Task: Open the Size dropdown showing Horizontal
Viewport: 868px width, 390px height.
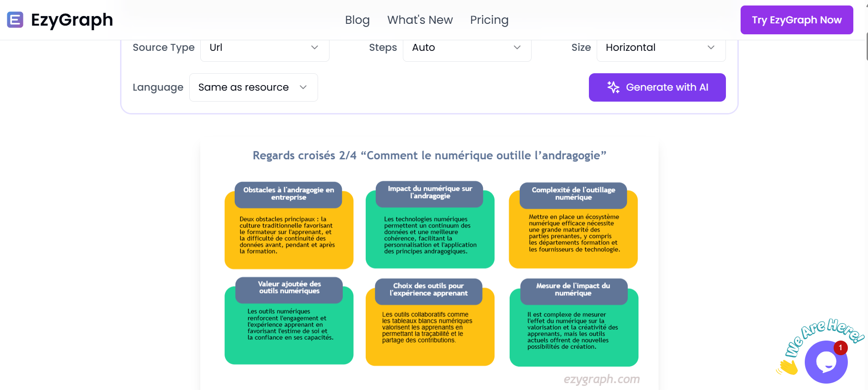Action: coord(660,48)
